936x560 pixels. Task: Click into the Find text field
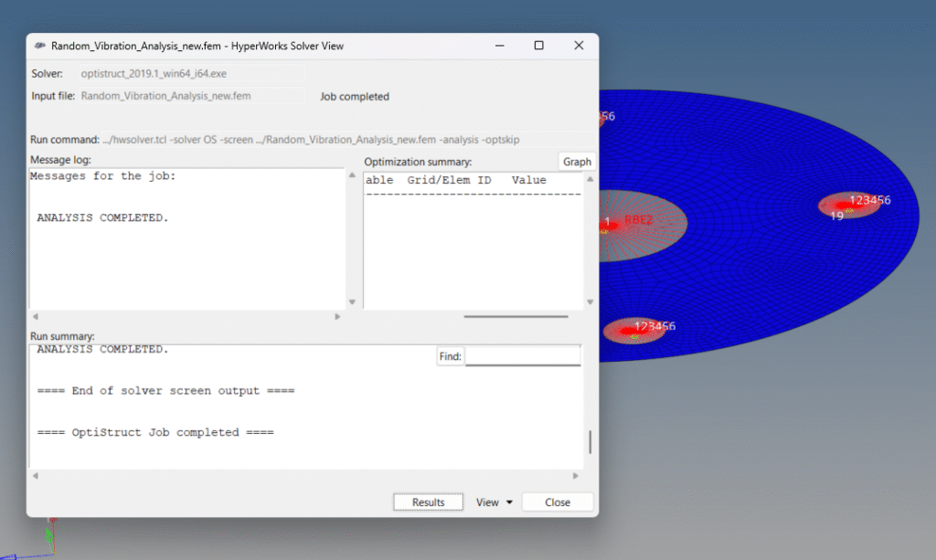click(x=522, y=356)
